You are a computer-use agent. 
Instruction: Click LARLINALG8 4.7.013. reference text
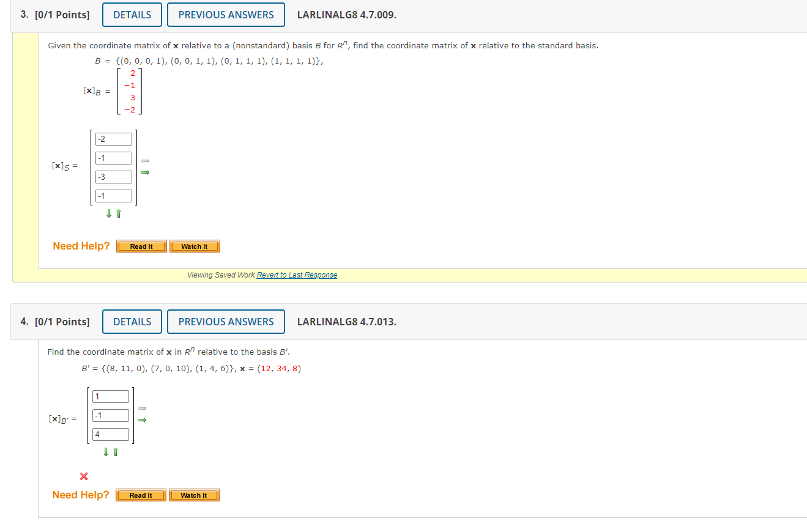coord(346,322)
